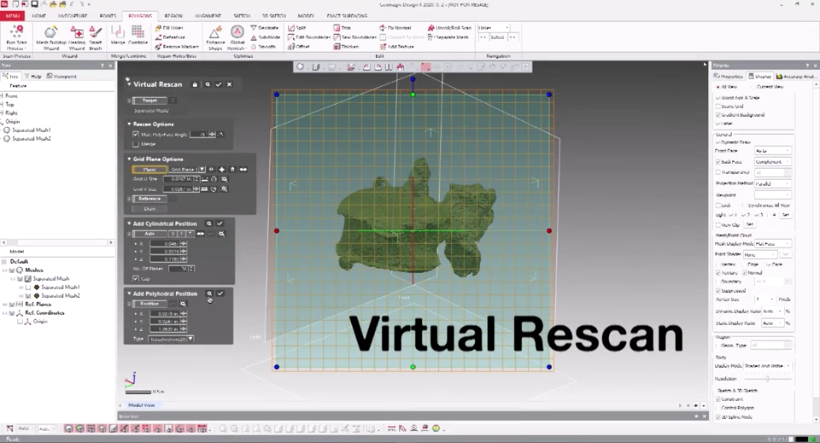This screenshot has height=443, width=820.
Task: Toggle the Constraint checkbox under Sketch
Action: tap(718, 399)
